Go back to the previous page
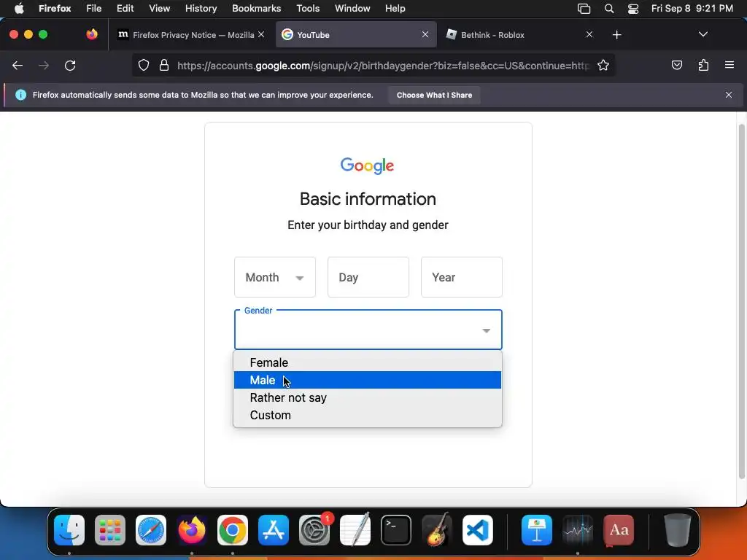 pos(18,66)
